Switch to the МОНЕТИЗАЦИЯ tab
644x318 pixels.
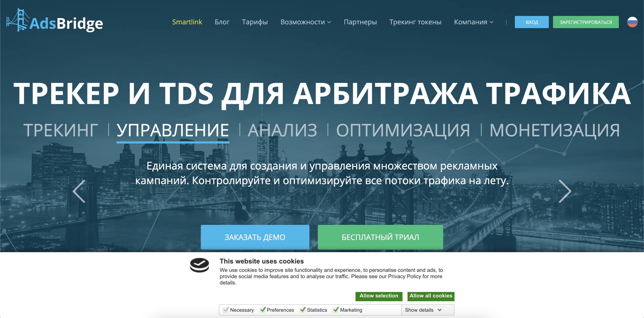point(554,130)
